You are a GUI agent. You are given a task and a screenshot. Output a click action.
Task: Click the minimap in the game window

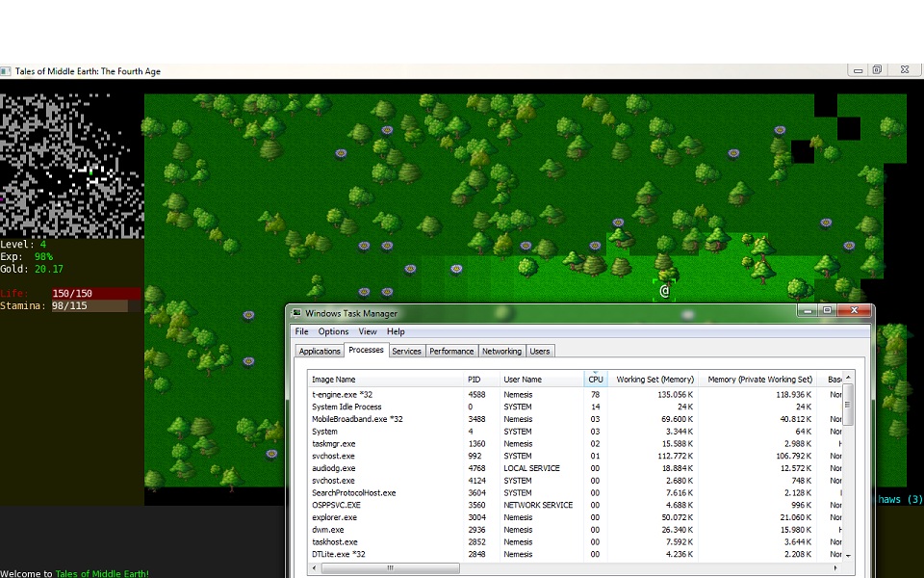(72, 165)
